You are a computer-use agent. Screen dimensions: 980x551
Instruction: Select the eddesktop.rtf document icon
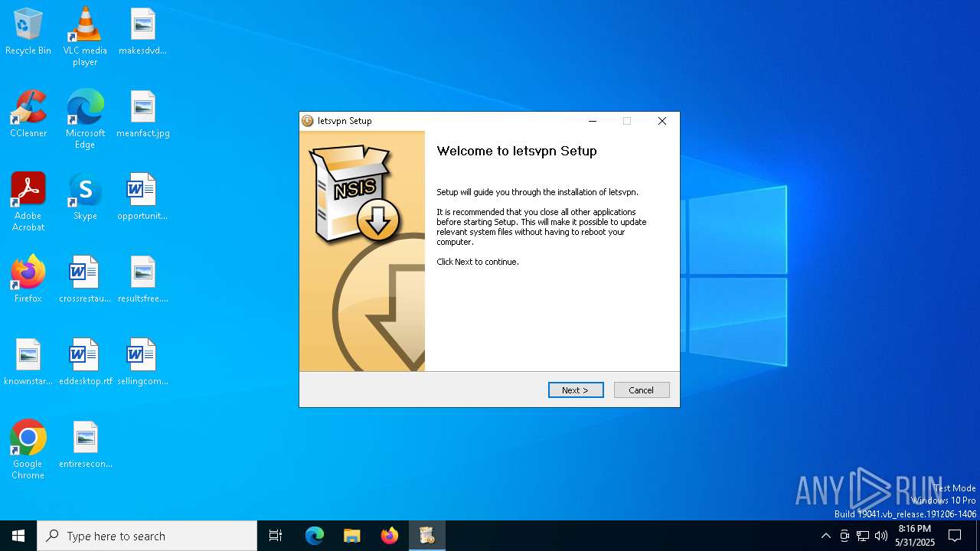click(x=85, y=363)
